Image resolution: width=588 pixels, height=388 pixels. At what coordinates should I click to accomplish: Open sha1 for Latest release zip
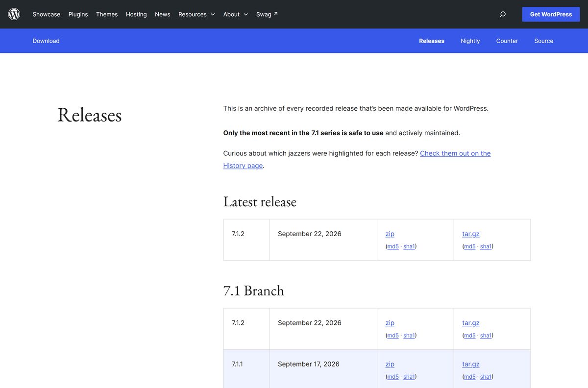(x=409, y=246)
